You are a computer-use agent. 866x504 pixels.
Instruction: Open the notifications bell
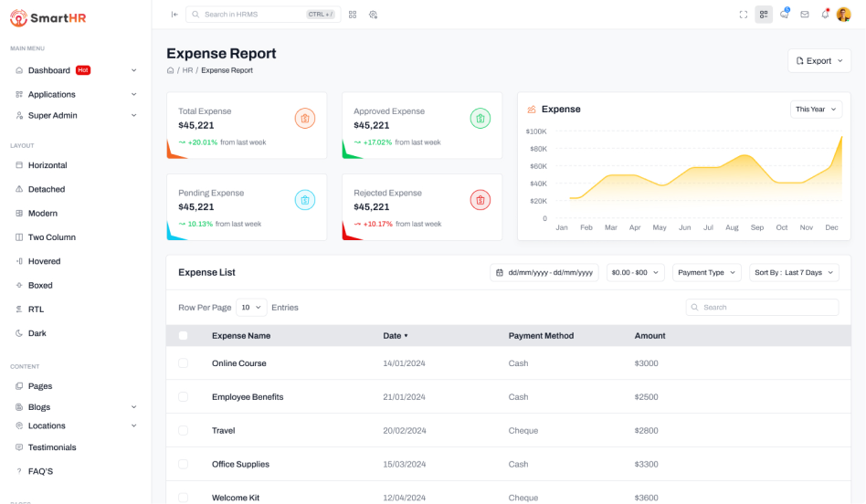click(825, 15)
